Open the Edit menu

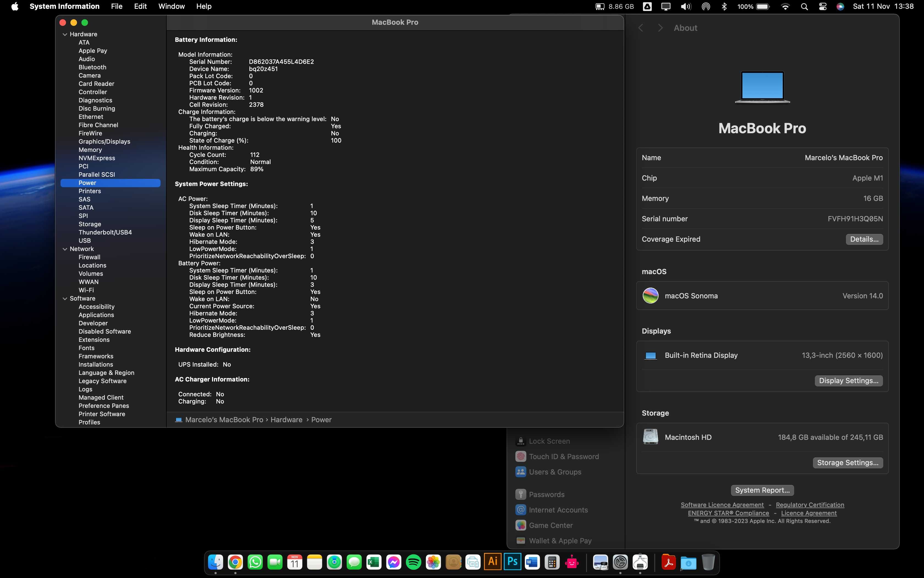[x=140, y=7]
